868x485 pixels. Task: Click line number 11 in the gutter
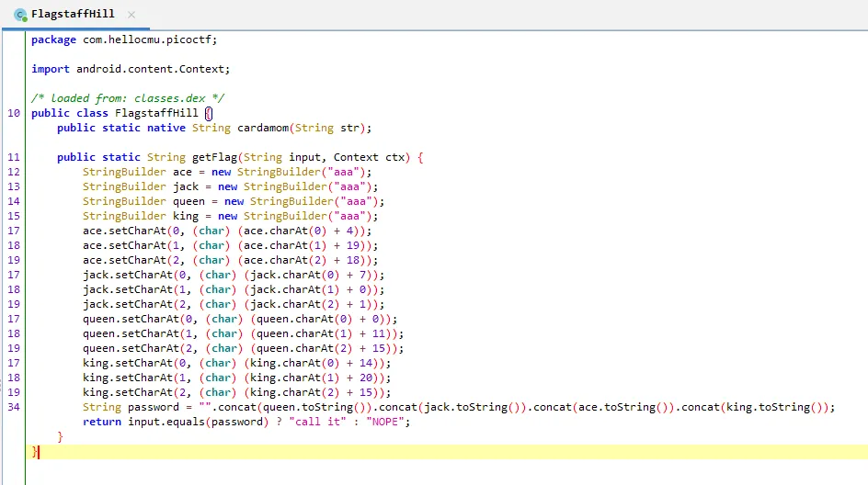coord(14,157)
